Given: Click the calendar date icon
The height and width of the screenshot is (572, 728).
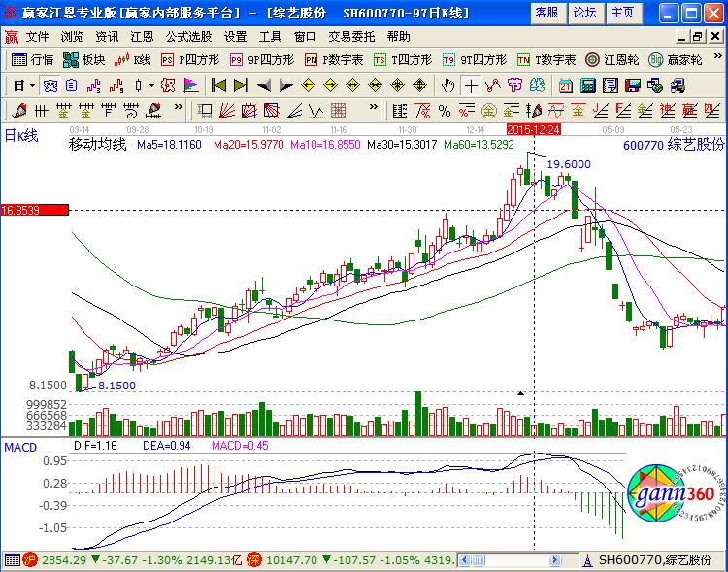Looking at the screenshot, I should (x=566, y=84).
